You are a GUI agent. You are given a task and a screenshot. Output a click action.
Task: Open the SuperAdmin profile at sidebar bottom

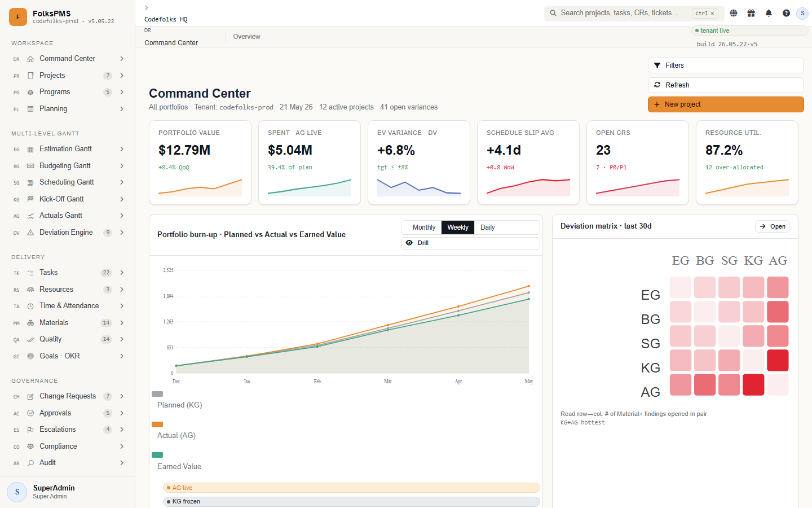point(68,492)
